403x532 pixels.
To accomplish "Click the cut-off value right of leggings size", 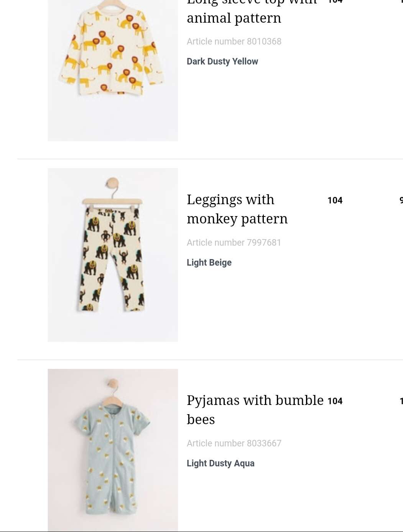I will pos(401,200).
